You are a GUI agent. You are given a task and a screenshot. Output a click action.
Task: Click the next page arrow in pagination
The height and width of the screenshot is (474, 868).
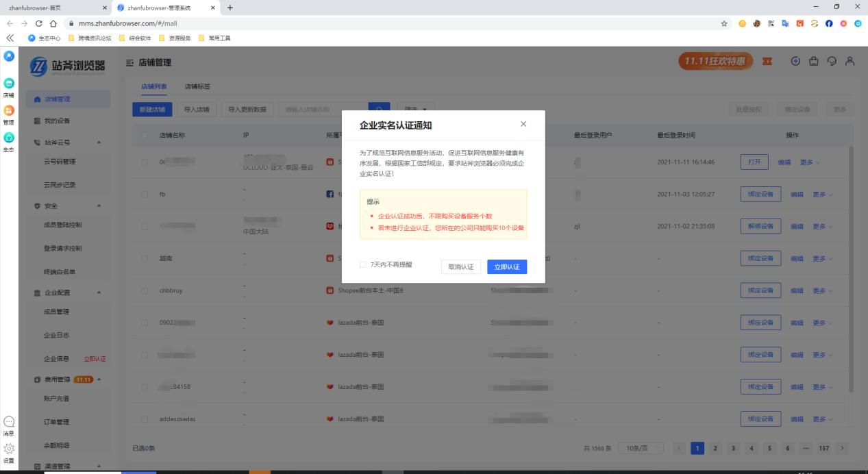(x=841, y=448)
